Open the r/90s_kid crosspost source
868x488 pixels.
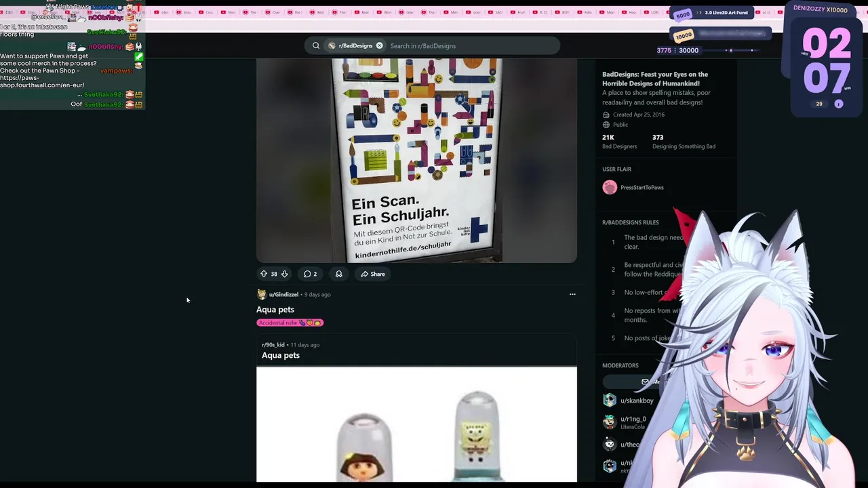pyautogui.click(x=273, y=345)
